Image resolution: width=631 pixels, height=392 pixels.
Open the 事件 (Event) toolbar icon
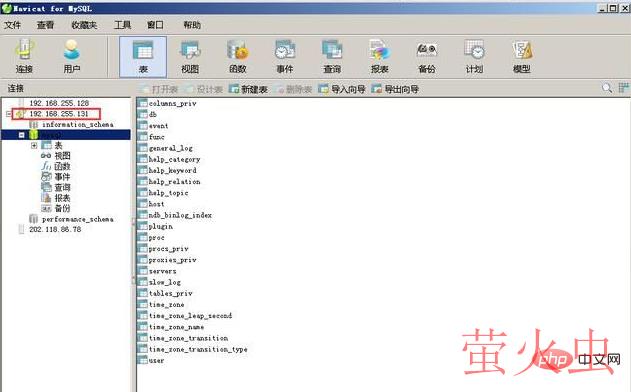point(285,57)
